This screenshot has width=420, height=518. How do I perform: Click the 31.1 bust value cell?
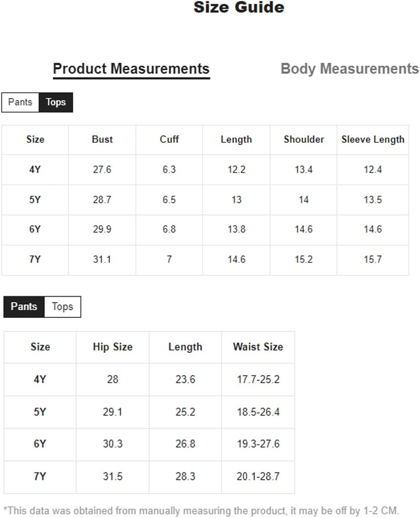[102, 259]
